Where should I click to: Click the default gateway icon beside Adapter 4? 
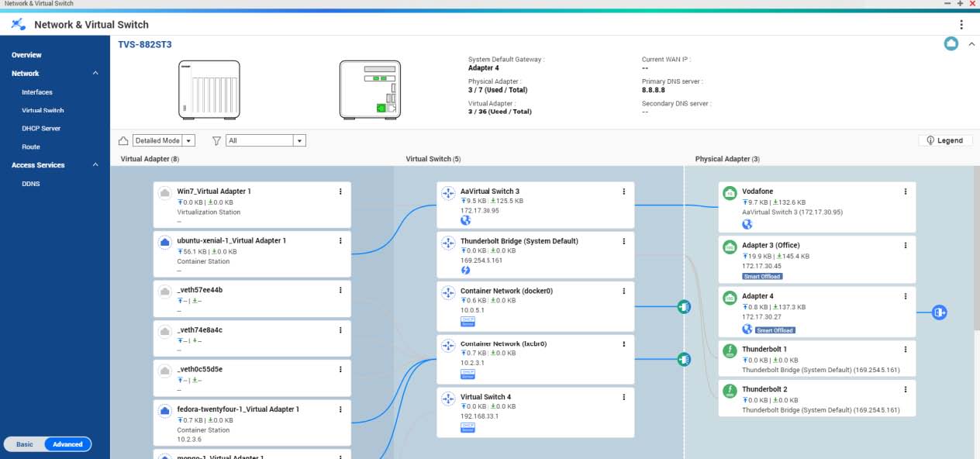coord(940,312)
